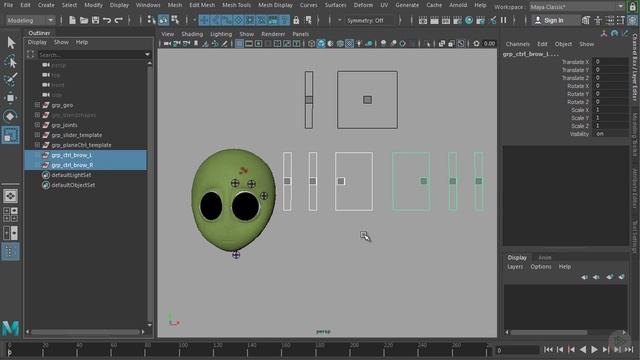Click the Open Scene folder icon
640x360 pixels.
pyautogui.click(x=84, y=20)
